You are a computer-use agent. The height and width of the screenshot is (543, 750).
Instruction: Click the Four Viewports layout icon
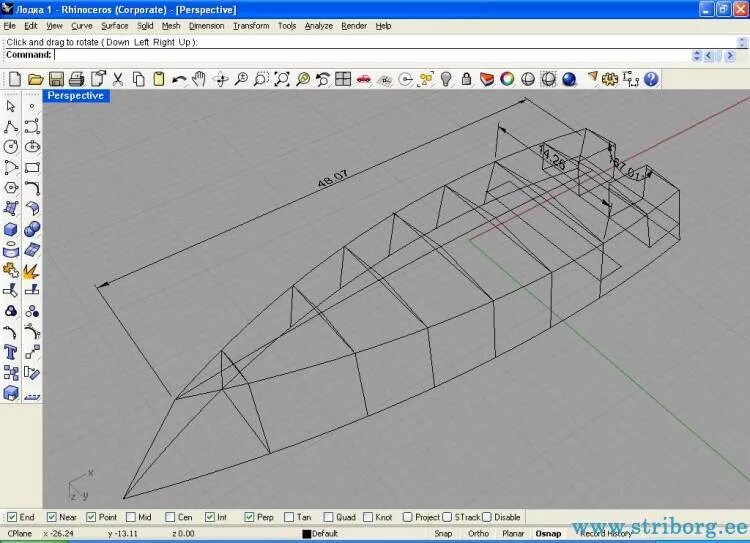click(x=343, y=79)
